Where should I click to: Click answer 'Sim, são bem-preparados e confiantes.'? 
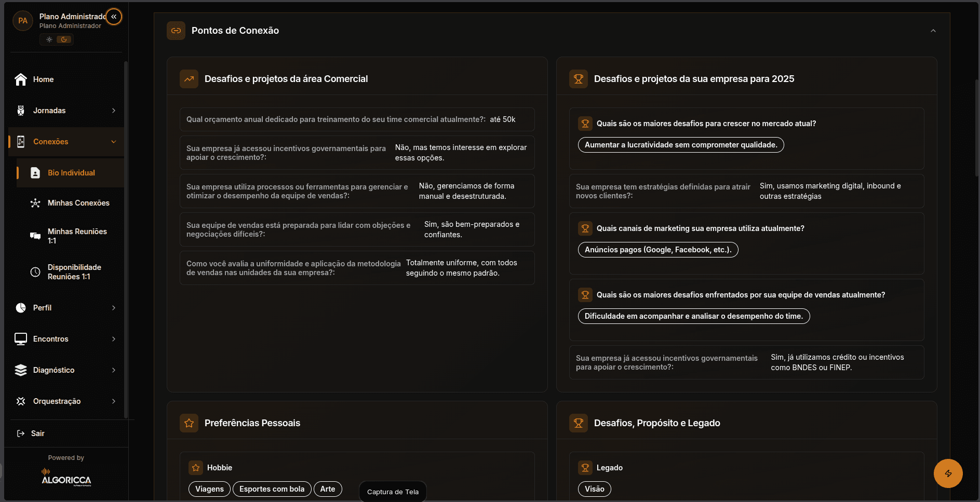tap(472, 229)
